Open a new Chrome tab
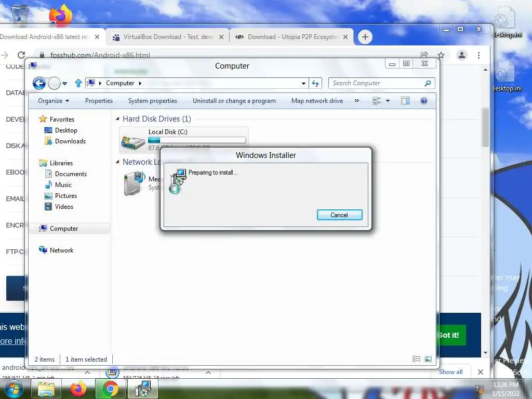Viewport: 532px width, 399px height. point(365,37)
